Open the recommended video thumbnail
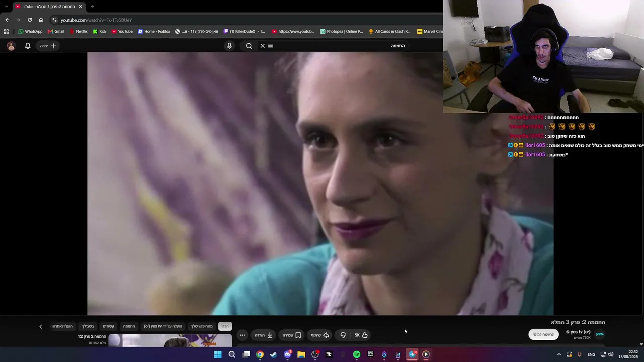 pos(171,341)
